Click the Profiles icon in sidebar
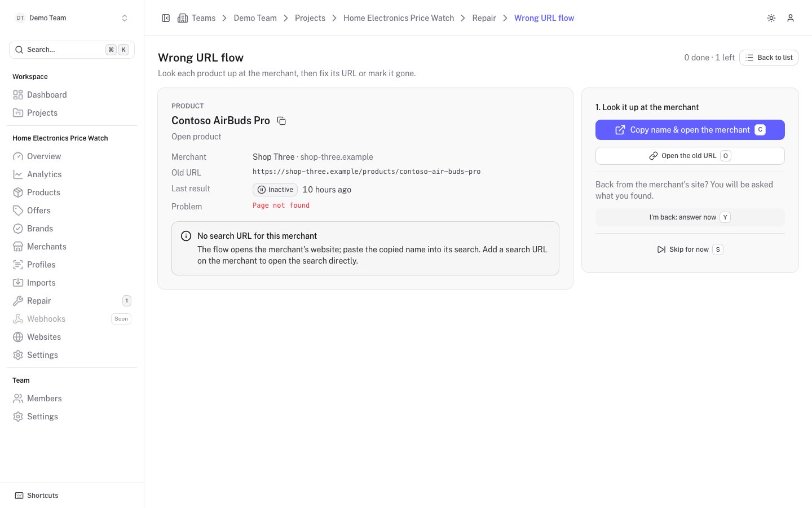812x508 pixels. click(x=18, y=265)
